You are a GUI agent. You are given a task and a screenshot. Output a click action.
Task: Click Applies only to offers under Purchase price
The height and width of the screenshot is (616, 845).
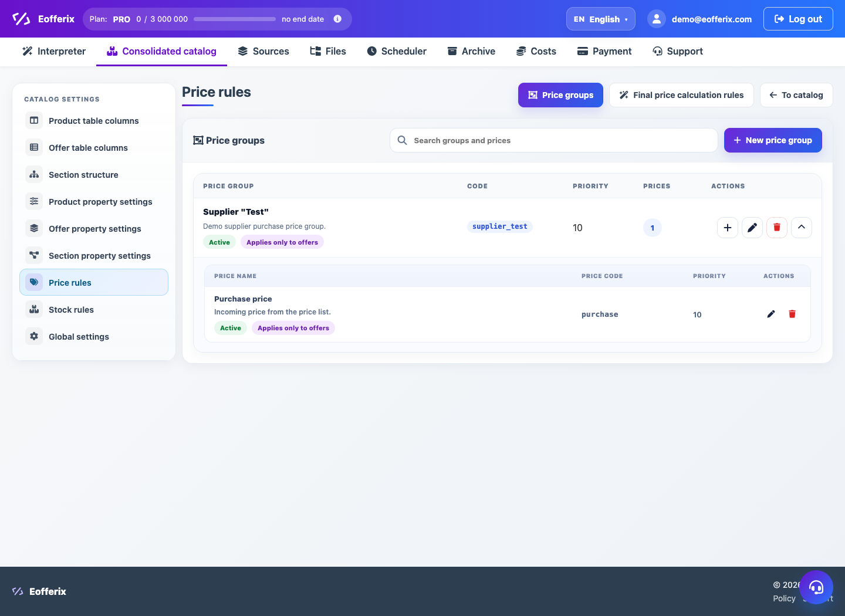293,328
